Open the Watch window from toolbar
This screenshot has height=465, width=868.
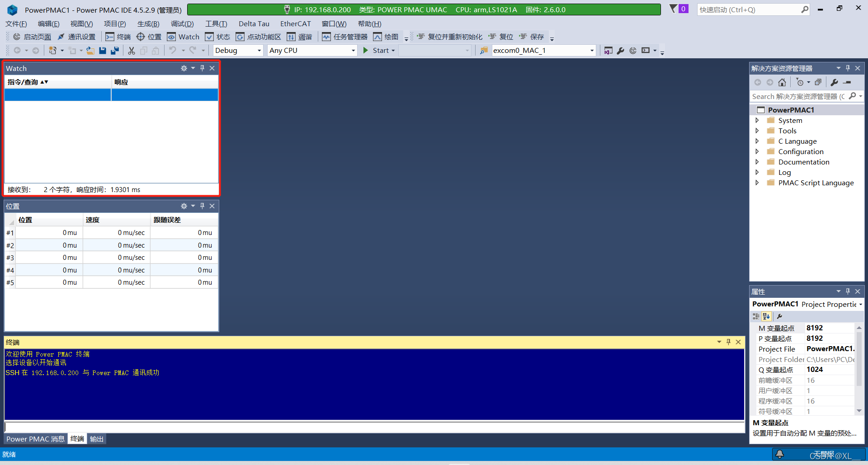click(x=183, y=37)
